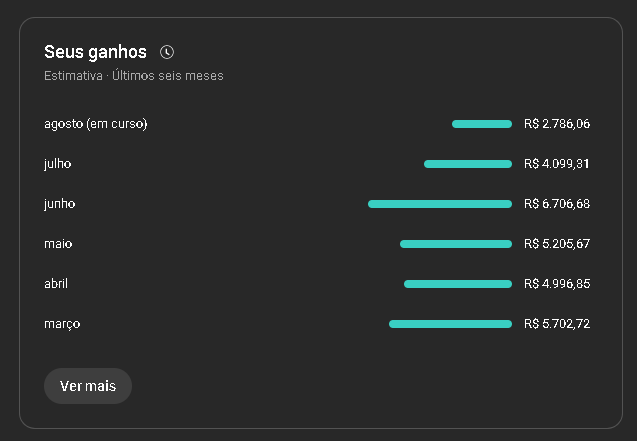
Task: Select the março month label
Action: [x=62, y=324]
